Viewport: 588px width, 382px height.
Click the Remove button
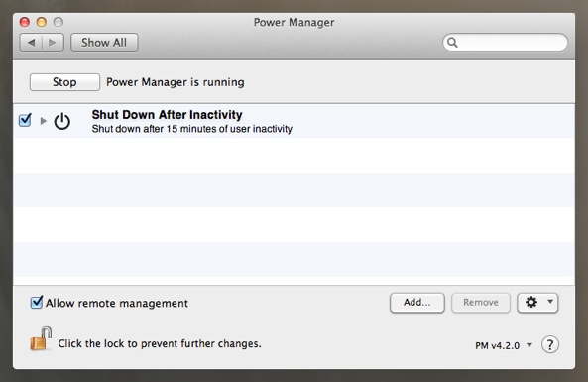481,303
